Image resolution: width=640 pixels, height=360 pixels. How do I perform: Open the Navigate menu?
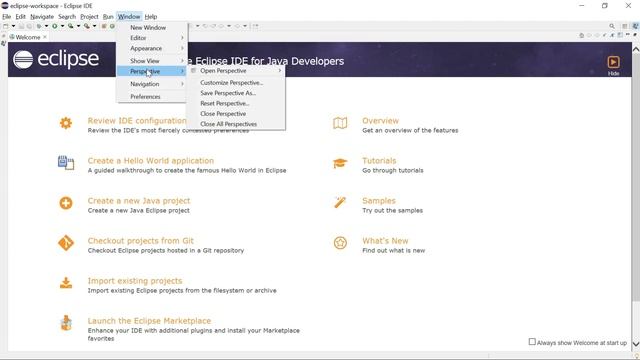coord(42,17)
